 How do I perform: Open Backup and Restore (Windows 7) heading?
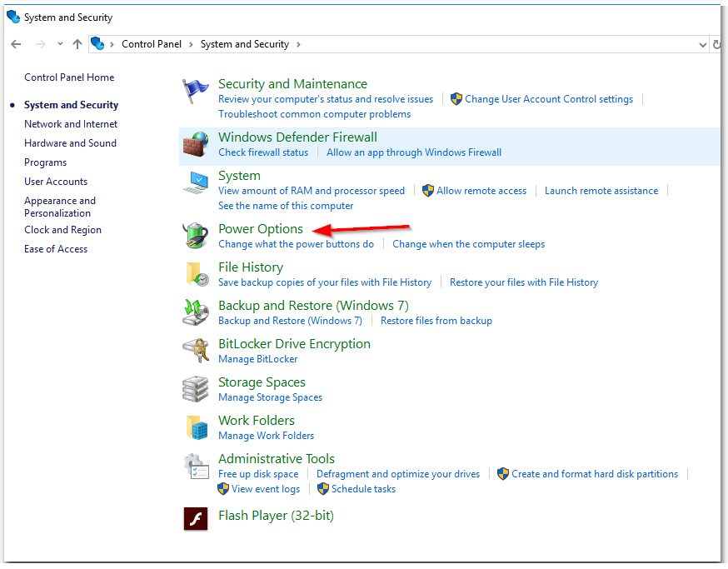tap(313, 306)
